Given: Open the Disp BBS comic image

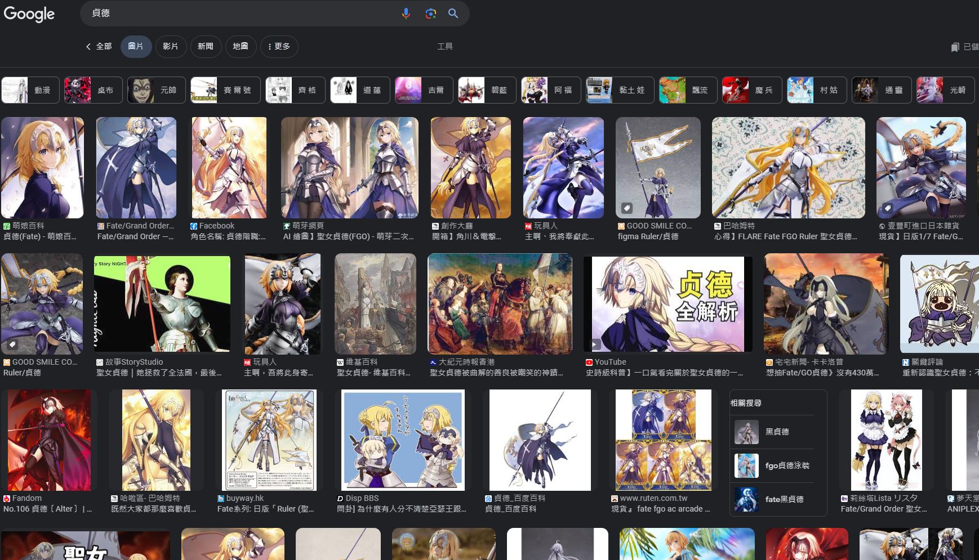Looking at the screenshot, I should click(x=403, y=440).
